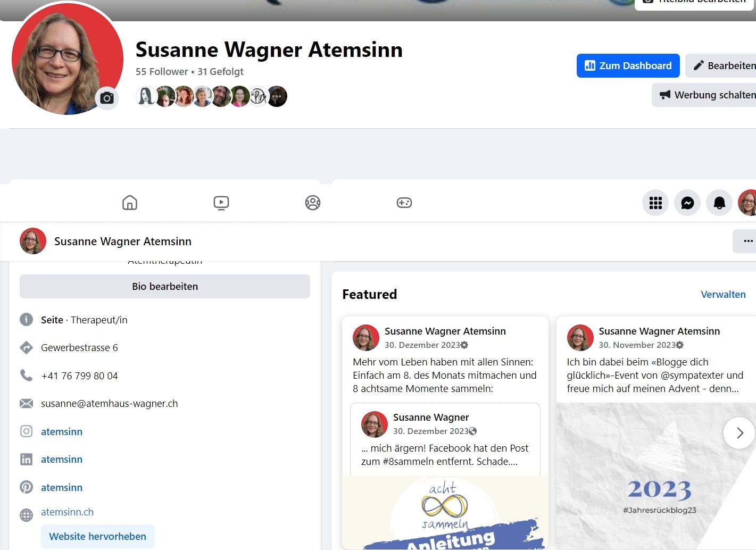Click the Bio bearbeiten button
Screen dimensions: 756x550
(165, 286)
